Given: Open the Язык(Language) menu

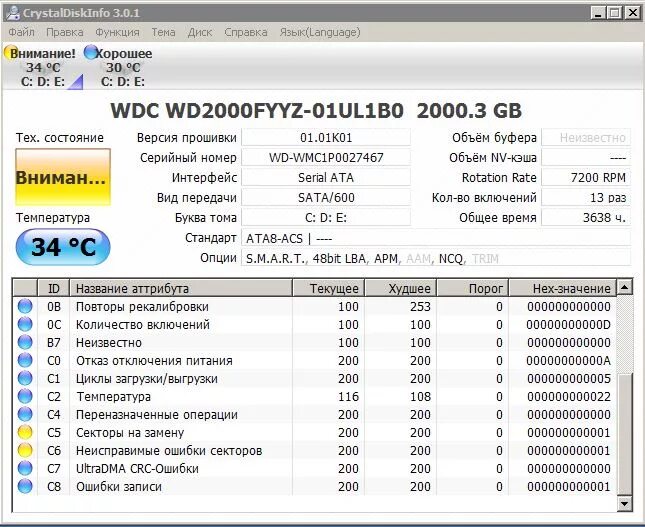Looking at the screenshot, I should coord(320,32).
